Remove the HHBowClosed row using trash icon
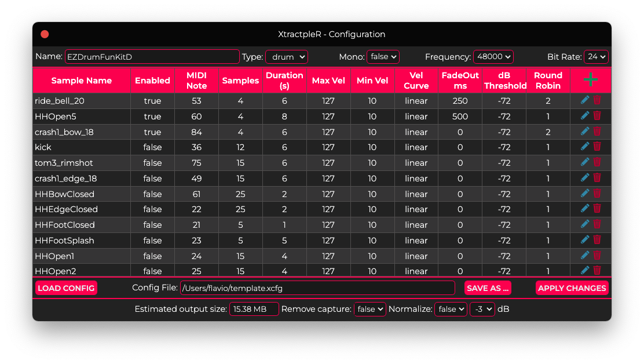 [597, 194]
